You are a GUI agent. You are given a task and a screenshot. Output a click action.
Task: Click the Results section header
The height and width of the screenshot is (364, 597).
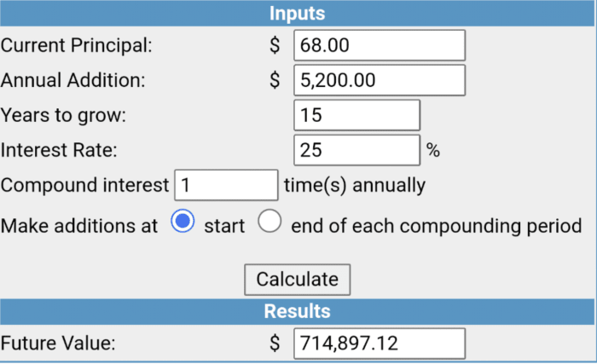298,310
